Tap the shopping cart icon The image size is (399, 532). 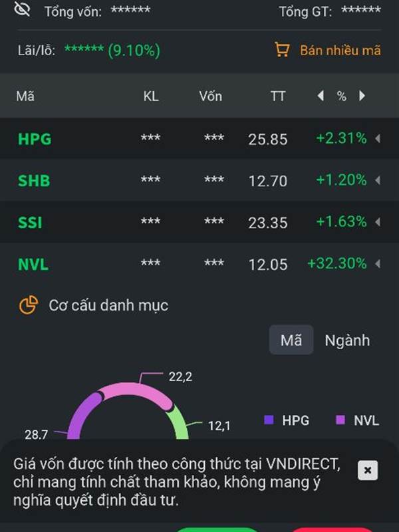click(282, 51)
